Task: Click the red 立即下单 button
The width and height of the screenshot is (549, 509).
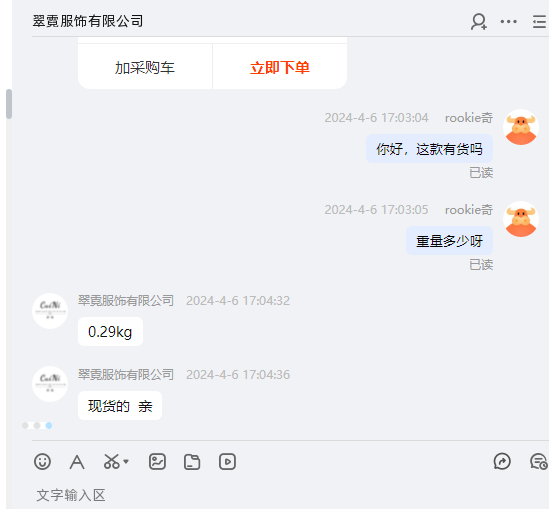Action: tap(280, 68)
